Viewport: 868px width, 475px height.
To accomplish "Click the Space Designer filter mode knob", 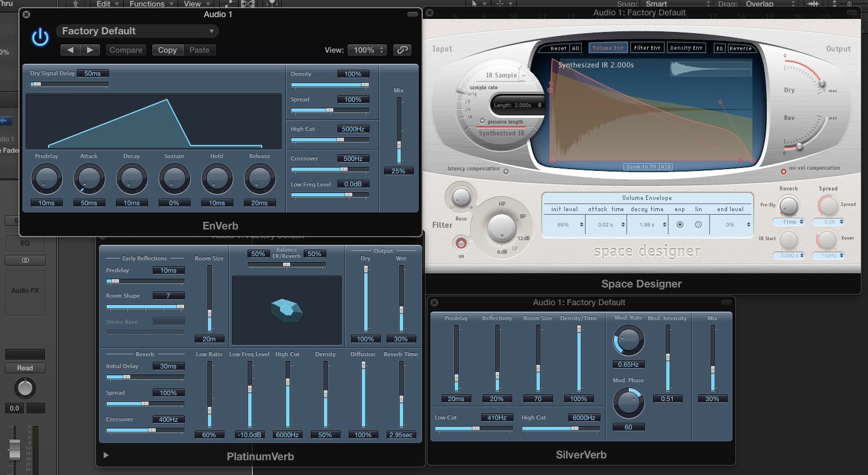I will pos(501,228).
